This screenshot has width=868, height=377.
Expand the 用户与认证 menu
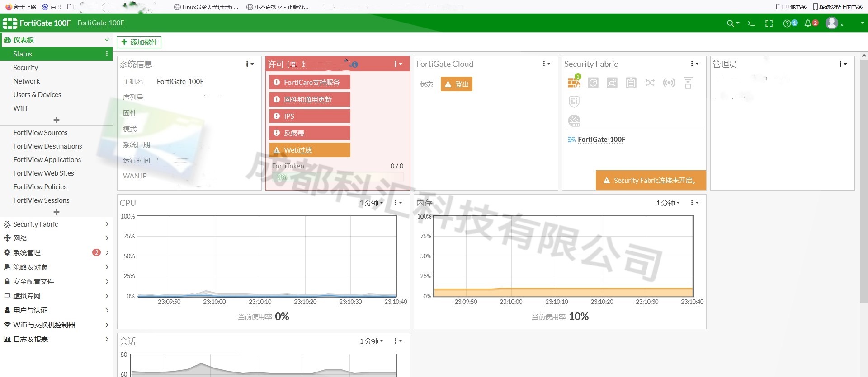(x=56, y=310)
